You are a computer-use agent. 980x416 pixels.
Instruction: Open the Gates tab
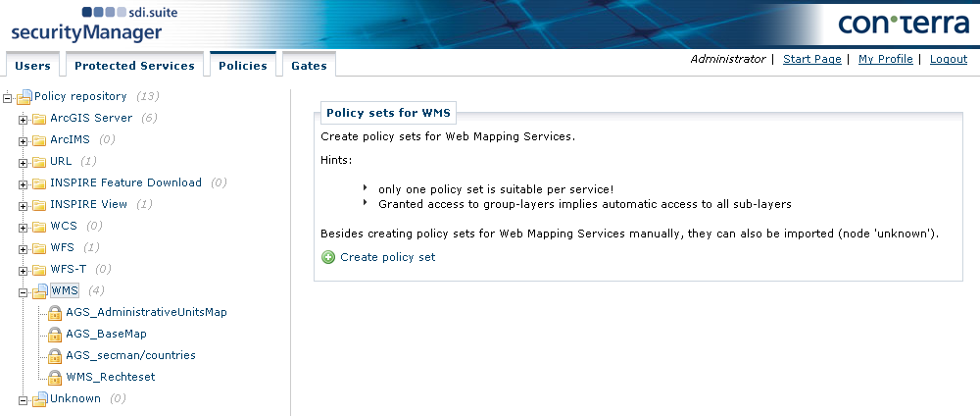[x=309, y=65]
